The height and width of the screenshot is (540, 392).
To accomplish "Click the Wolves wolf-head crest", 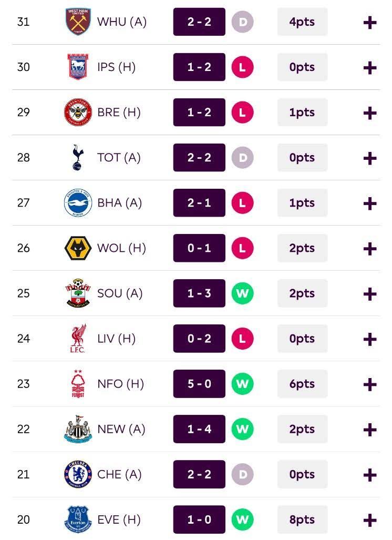I will coord(78,248).
